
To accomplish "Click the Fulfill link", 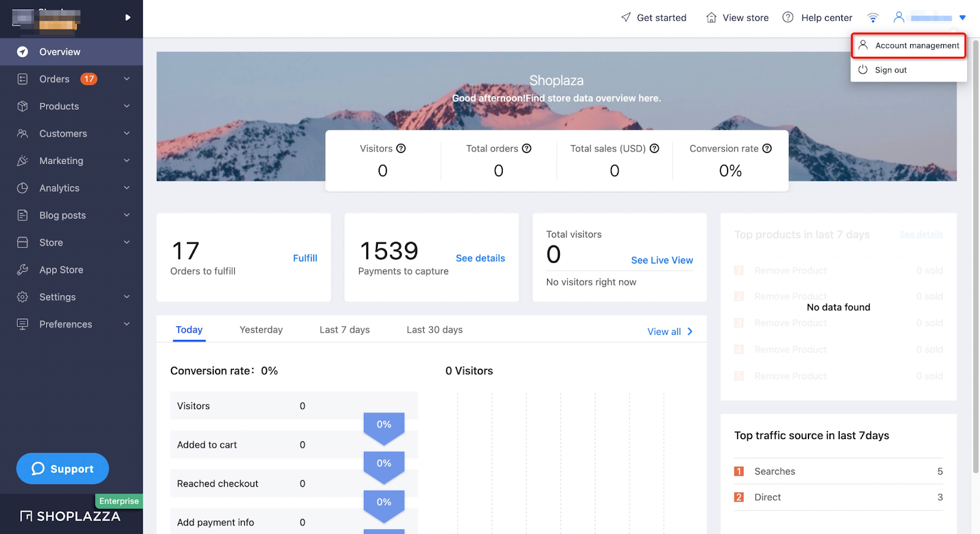I will click(305, 258).
